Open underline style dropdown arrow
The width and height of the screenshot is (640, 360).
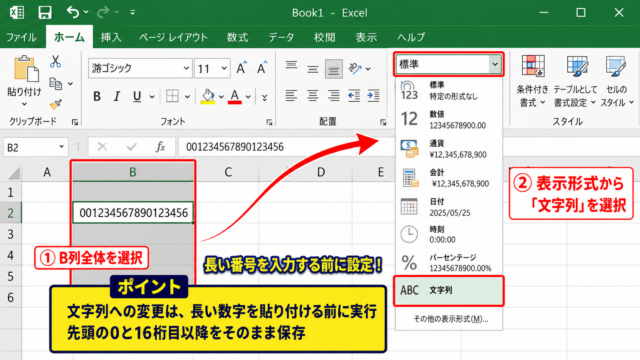tap(152, 97)
